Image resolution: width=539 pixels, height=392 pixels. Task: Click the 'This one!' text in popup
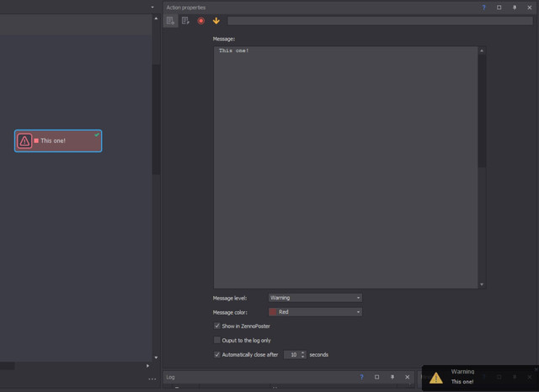(462, 382)
